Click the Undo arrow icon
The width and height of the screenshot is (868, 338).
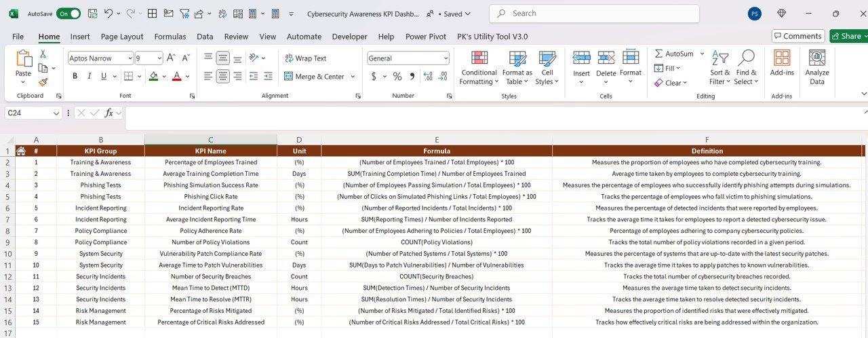click(109, 14)
